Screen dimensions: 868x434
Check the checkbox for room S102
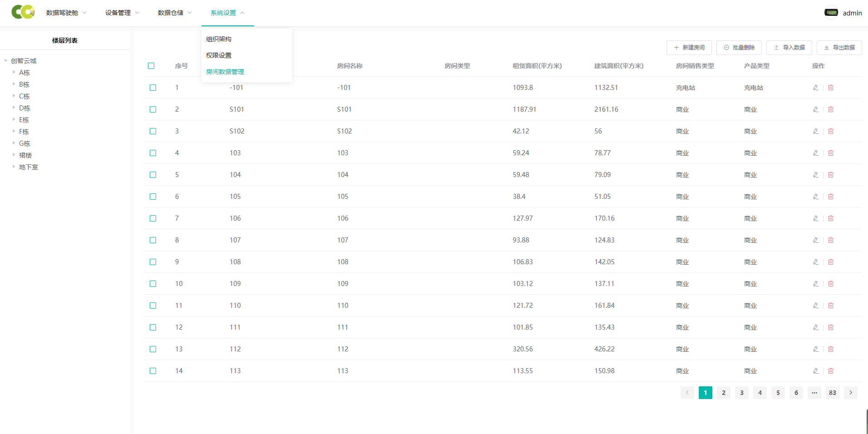click(153, 131)
